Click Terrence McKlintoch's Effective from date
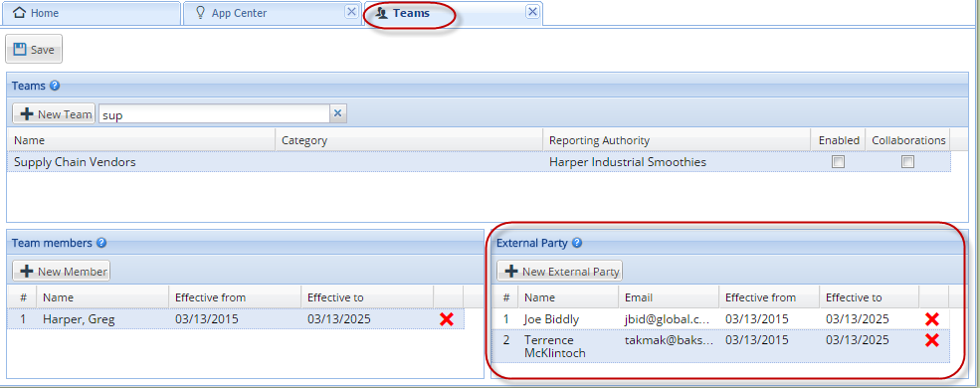980x388 pixels. point(757,340)
